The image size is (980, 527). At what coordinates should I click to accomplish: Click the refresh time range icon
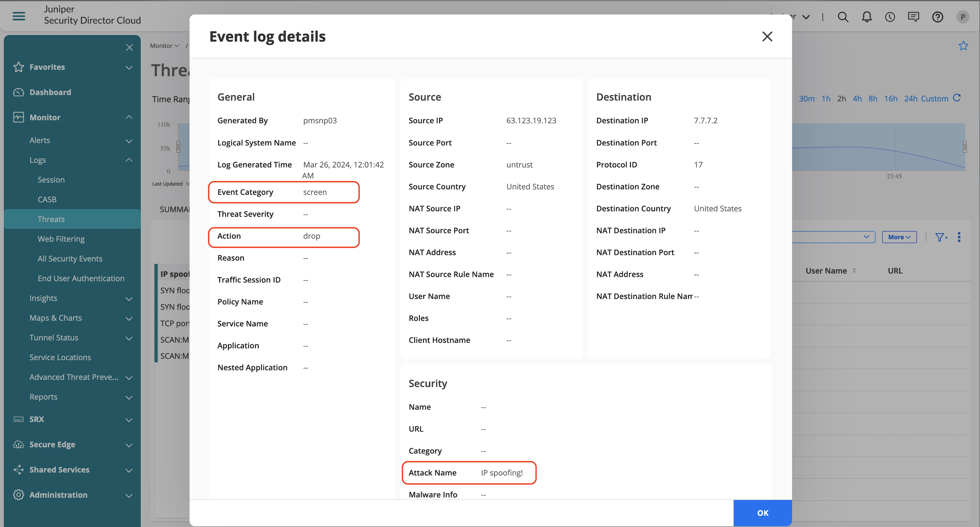[x=957, y=98]
